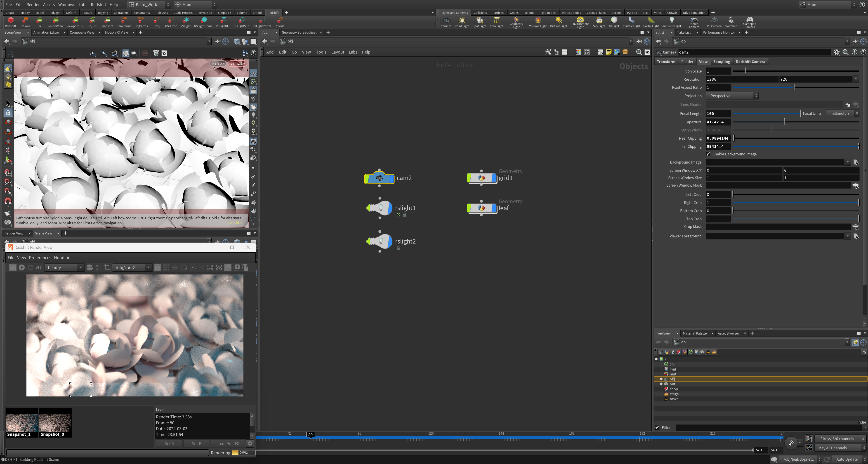Start render with play button in Render View

click(21, 267)
